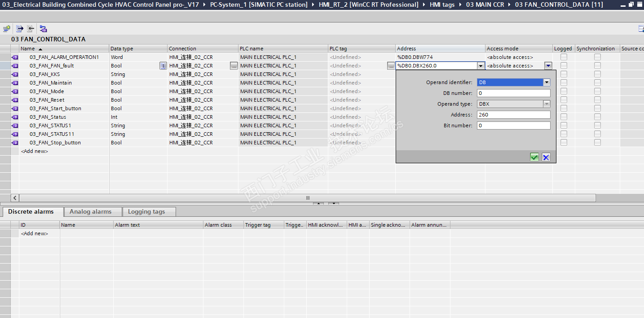Select tag icon of 03_FAN_STATUS1 row

point(15,125)
